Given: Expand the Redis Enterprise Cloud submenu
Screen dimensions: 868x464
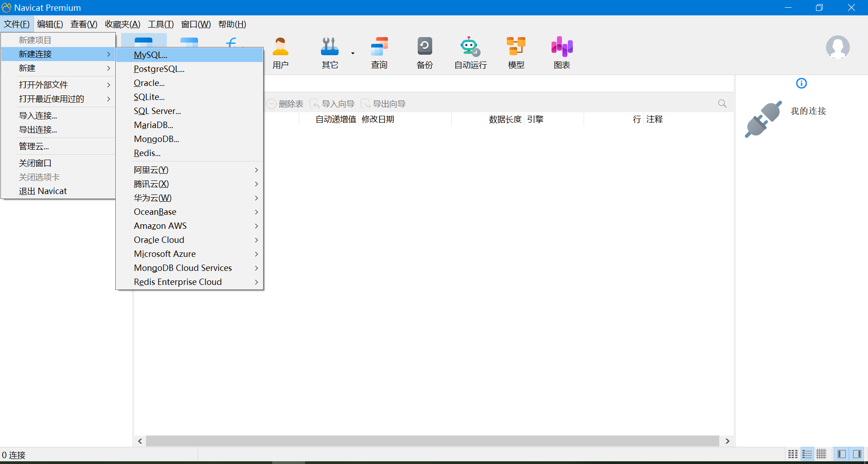Looking at the screenshot, I should coord(190,282).
